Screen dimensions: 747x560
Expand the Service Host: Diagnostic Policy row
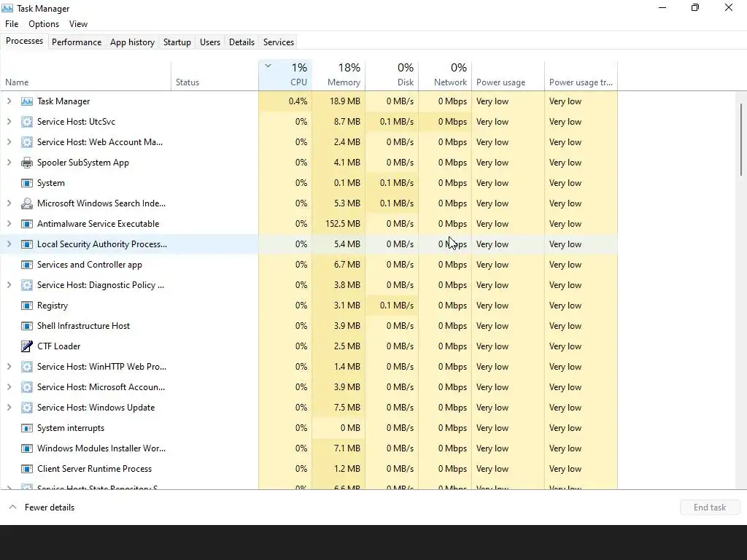[9, 285]
